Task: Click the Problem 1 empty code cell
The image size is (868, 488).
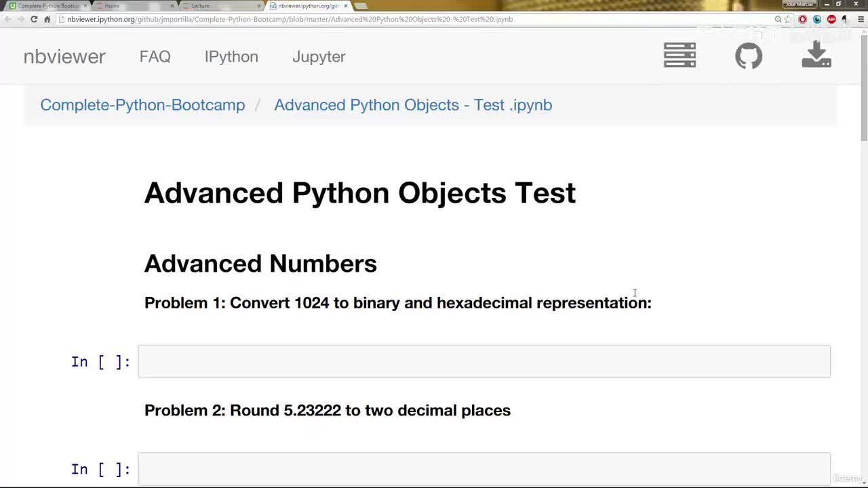Action: pos(484,361)
